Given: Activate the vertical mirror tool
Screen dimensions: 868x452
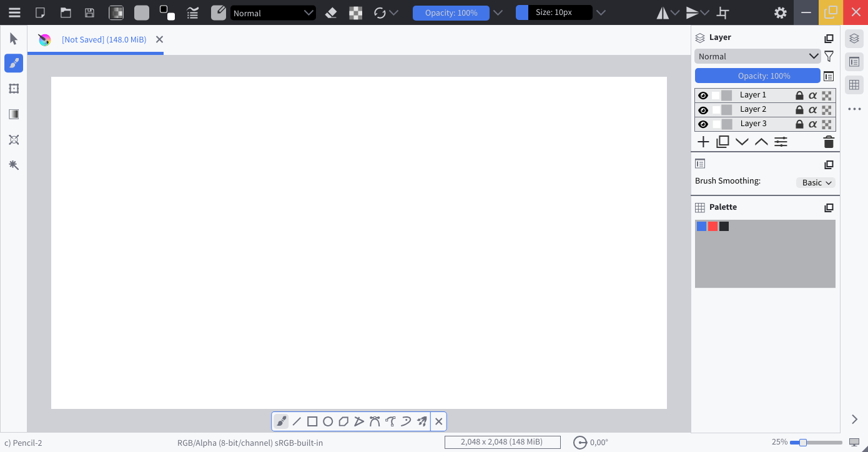Looking at the screenshot, I should (692, 12).
